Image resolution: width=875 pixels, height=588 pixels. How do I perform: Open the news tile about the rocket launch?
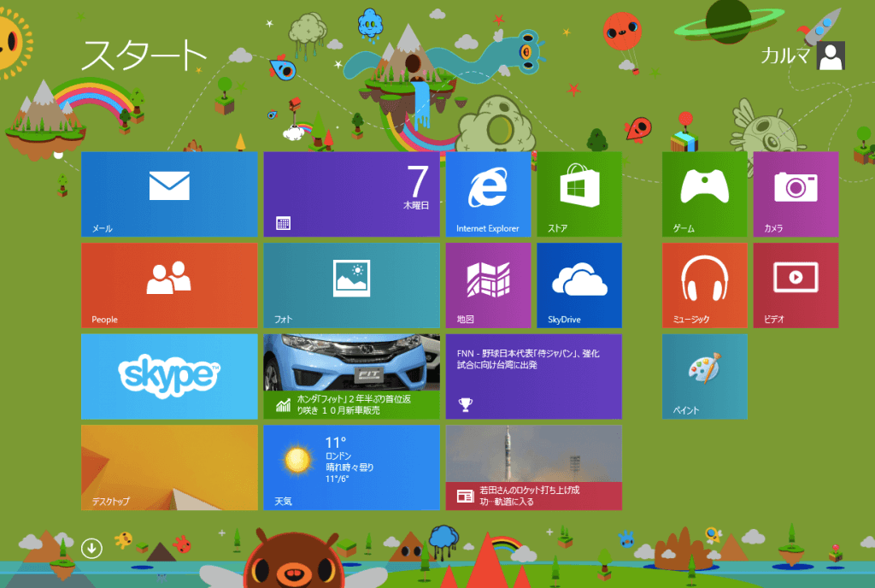click(533, 467)
